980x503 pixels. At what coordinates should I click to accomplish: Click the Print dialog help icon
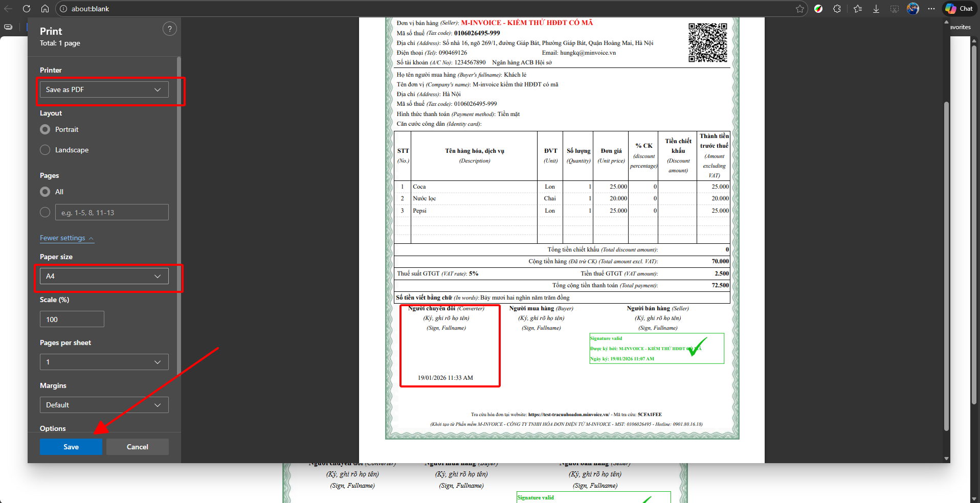point(170,29)
